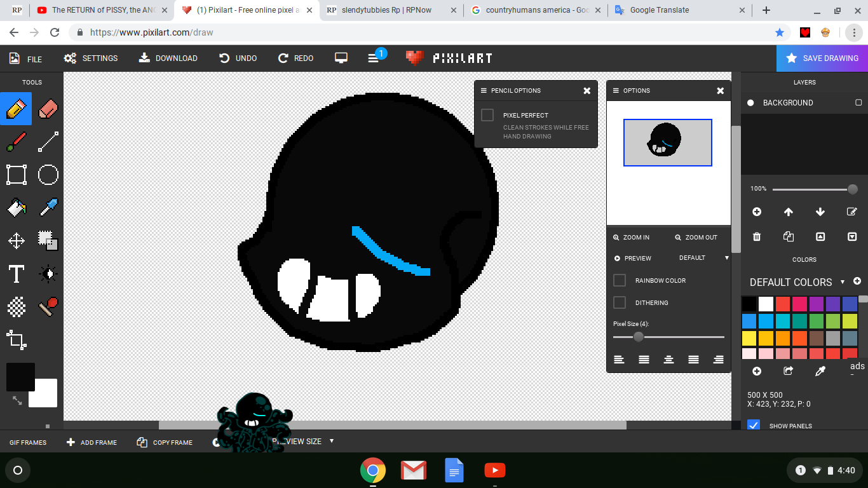Left-align icon in Options panel
The height and width of the screenshot is (488, 868).
tap(619, 360)
